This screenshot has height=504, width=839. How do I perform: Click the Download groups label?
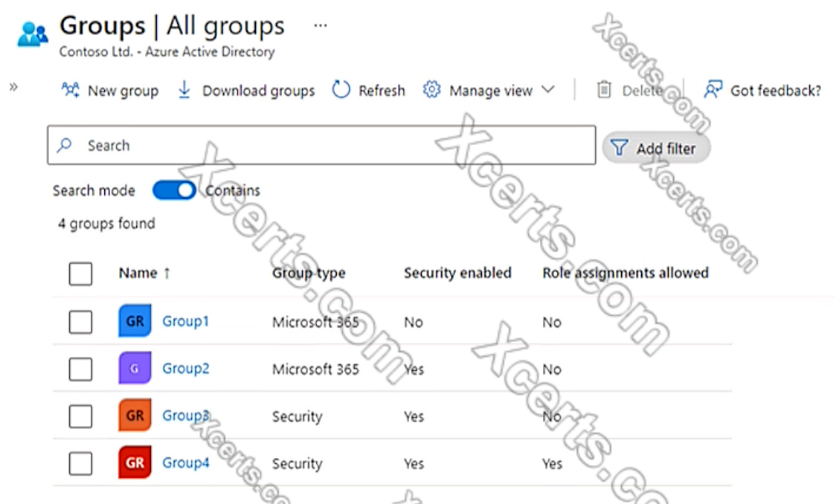pos(258,91)
